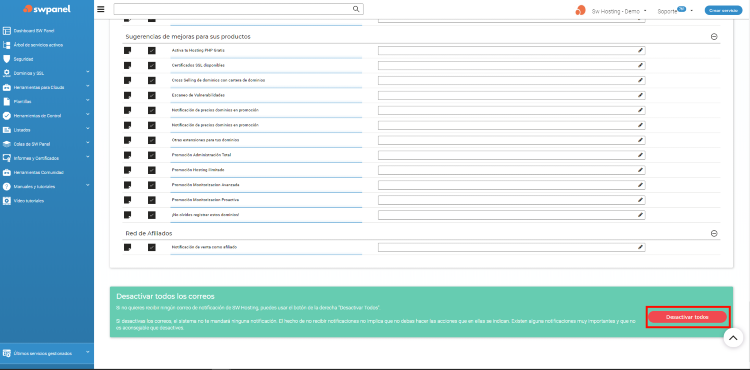Uncheck Notificación de venta como afiliado checkbox
The image size is (750, 370).
click(152, 247)
